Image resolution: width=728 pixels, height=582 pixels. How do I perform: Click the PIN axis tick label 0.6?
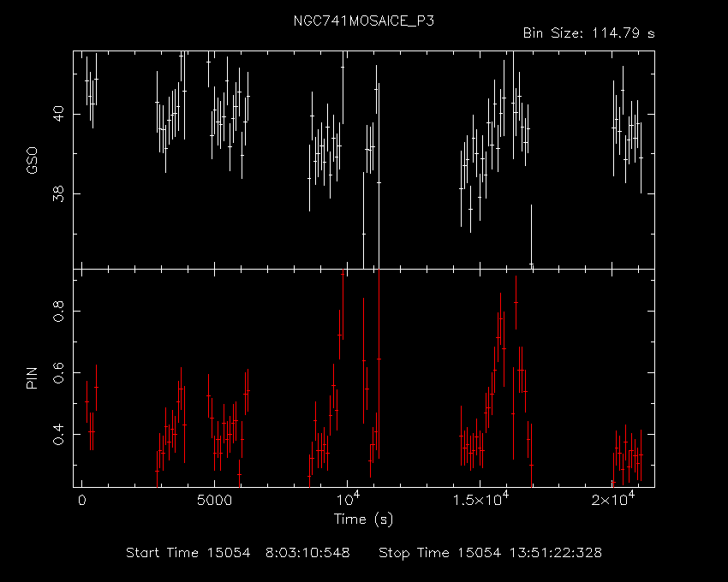tap(58, 372)
